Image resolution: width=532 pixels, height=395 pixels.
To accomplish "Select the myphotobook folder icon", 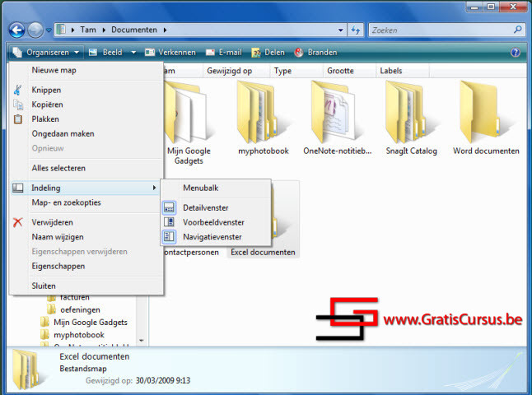I will [262, 112].
